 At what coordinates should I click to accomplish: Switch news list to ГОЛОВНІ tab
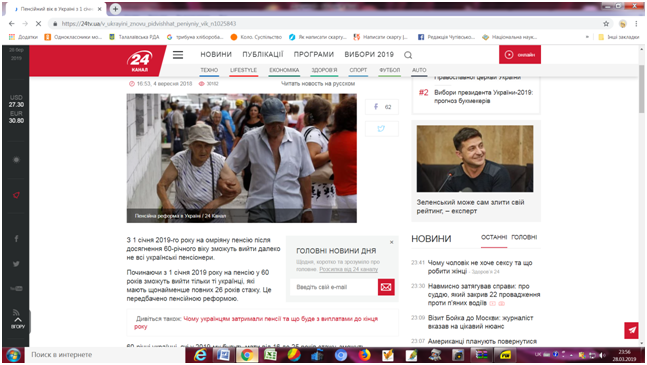point(524,237)
